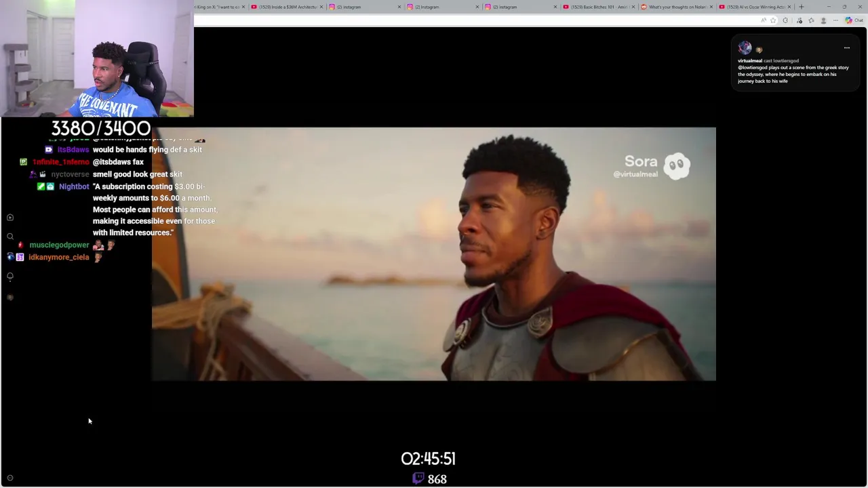The image size is (868, 488).
Task: Click the Nightbot moderator badge icon
Action: coord(41,186)
